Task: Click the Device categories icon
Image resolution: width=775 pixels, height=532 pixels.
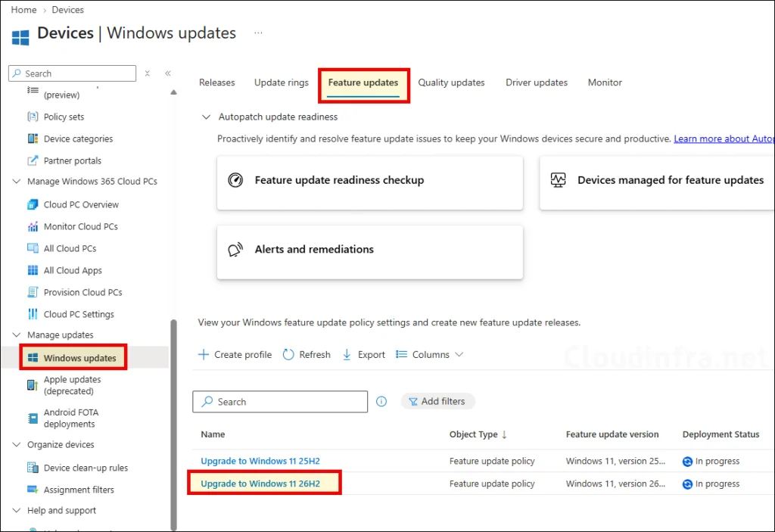Action: [33, 138]
